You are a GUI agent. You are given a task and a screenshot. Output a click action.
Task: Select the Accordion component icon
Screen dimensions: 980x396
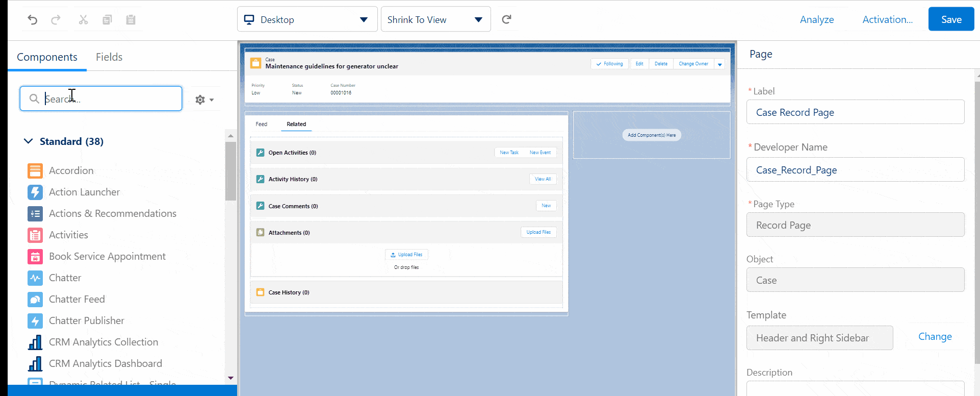pos(35,170)
